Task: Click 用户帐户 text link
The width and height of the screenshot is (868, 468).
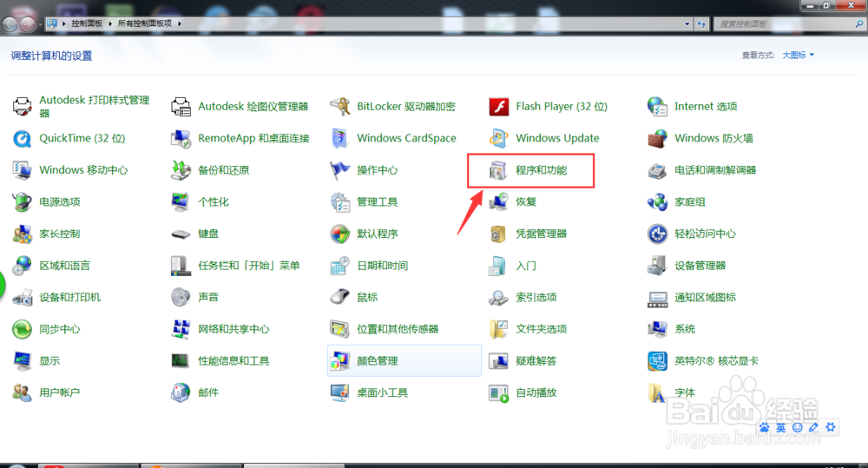Action: point(59,392)
